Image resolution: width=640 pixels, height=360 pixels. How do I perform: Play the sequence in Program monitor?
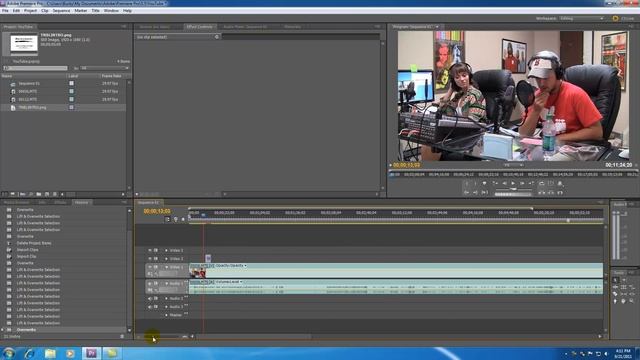[513, 184]
